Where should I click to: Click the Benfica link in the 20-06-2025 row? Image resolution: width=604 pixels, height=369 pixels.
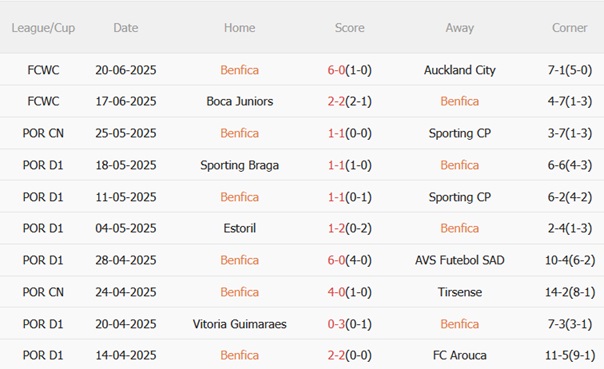(239, 70)
